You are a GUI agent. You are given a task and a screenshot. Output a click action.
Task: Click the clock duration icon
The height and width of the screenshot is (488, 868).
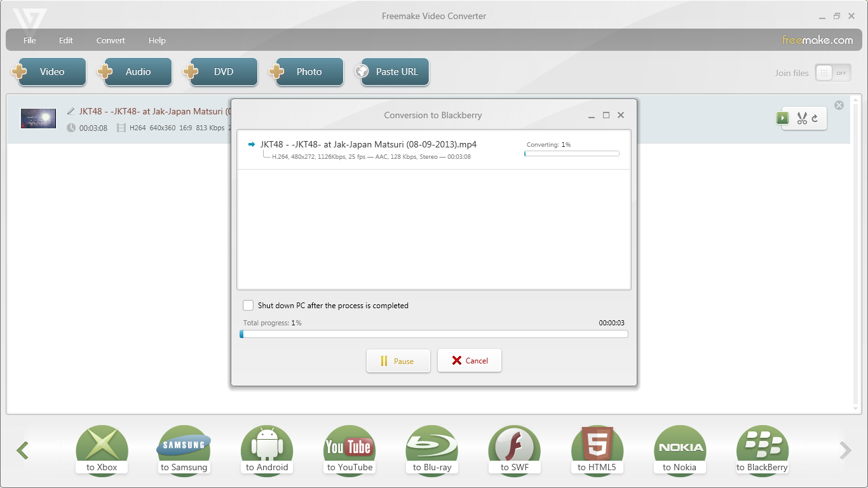(x=71, y=128)
